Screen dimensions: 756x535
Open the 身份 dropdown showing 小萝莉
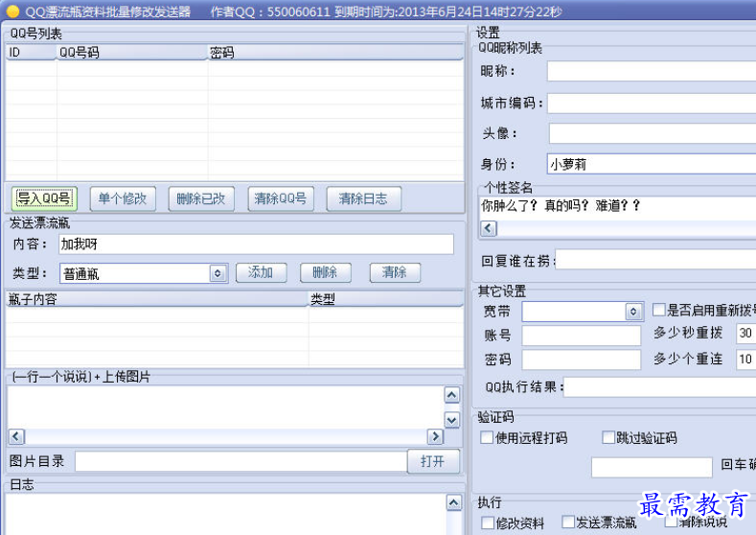coord(651,164)
